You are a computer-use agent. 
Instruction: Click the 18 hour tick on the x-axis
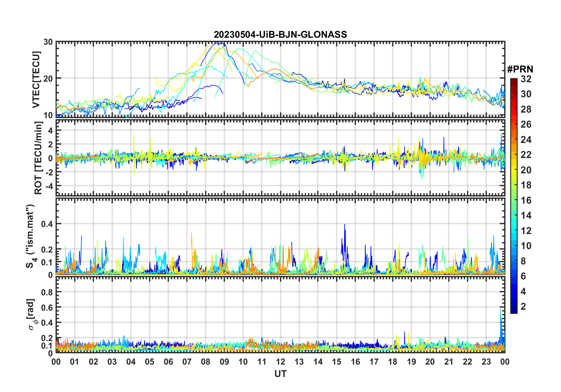coord(393,362)
